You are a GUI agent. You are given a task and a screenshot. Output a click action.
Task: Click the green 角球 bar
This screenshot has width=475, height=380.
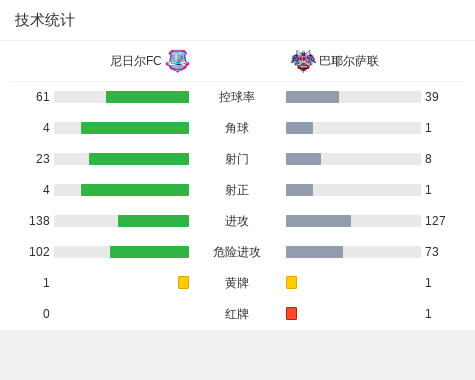point(135,128)
